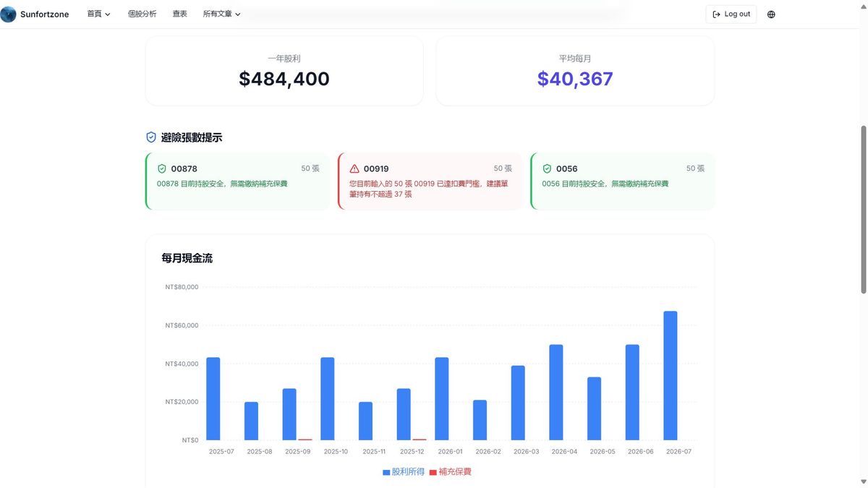Screen dimensions: 868x488
Task: Click the 00919 已達扣費門檻 warning message
Action: pos(430,189)
